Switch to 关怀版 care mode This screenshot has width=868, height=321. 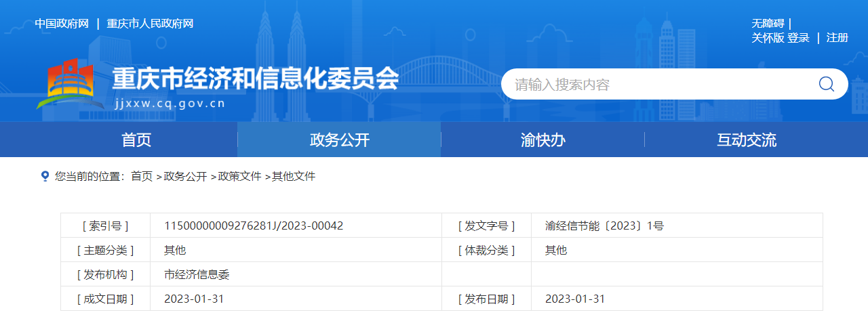(x=768, y=38)
